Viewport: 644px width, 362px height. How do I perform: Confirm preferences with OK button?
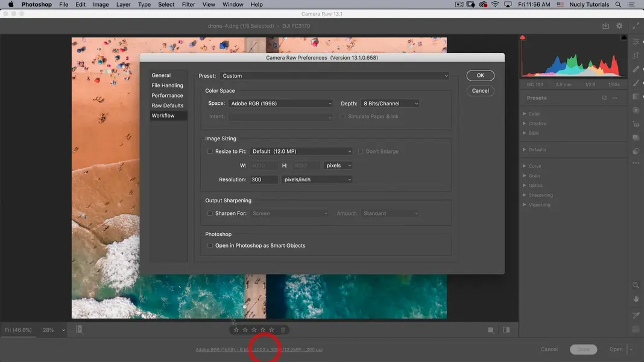[x=480, y=75]
